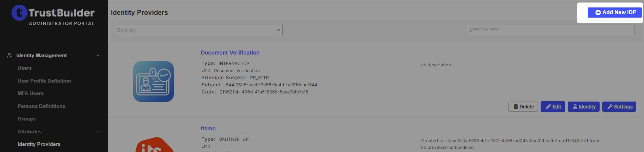
Task: Click the Document Verification ID card icon
Action: (x=154, y=82)
